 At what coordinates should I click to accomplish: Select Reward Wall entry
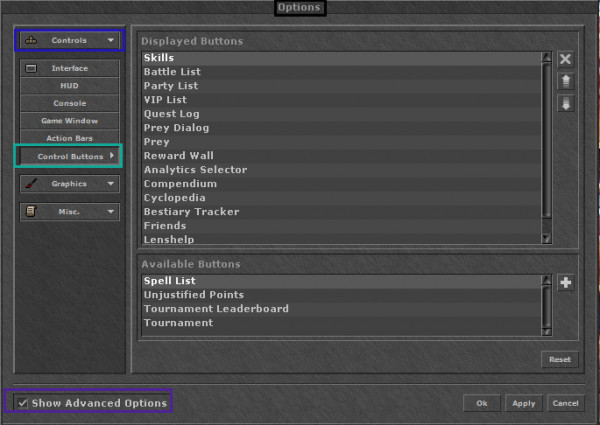pyautogui.click(x=341, y=156)
